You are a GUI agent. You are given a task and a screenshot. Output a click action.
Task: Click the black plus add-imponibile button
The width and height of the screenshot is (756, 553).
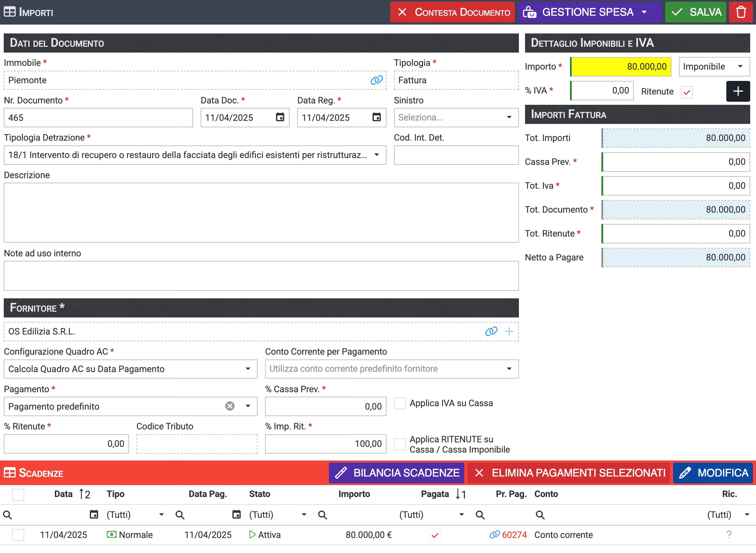point(738,91)
